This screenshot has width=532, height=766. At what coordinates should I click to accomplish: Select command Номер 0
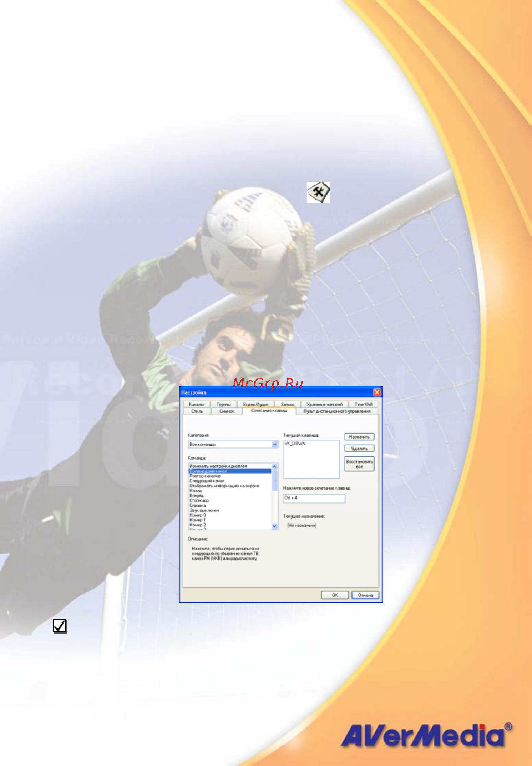pyautogui.click(x=230, y=515)
